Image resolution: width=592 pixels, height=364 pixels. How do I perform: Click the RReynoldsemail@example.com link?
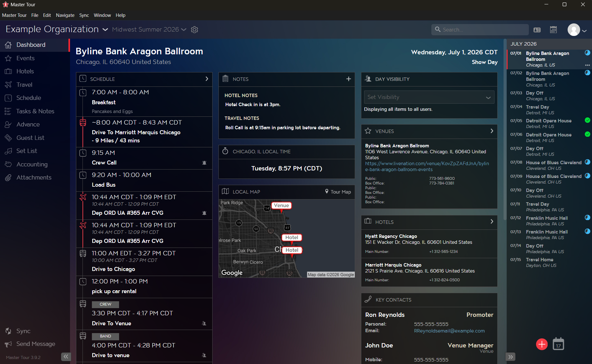(x=449, y=331)
